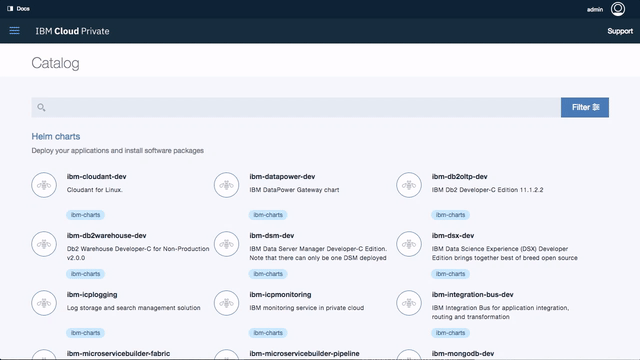Click 'Log storage and search management solution' text
640x360 pixels.
pyautogui.click(x=133, y=308)
